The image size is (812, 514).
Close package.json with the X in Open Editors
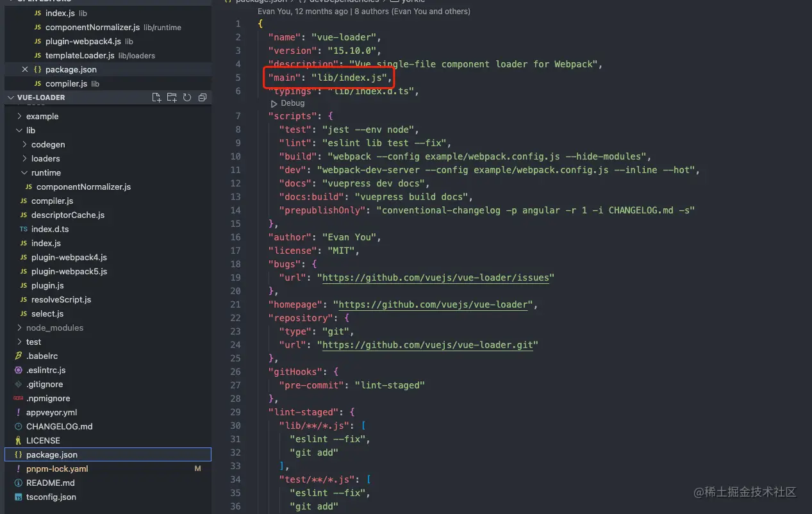tap(25, 69)
